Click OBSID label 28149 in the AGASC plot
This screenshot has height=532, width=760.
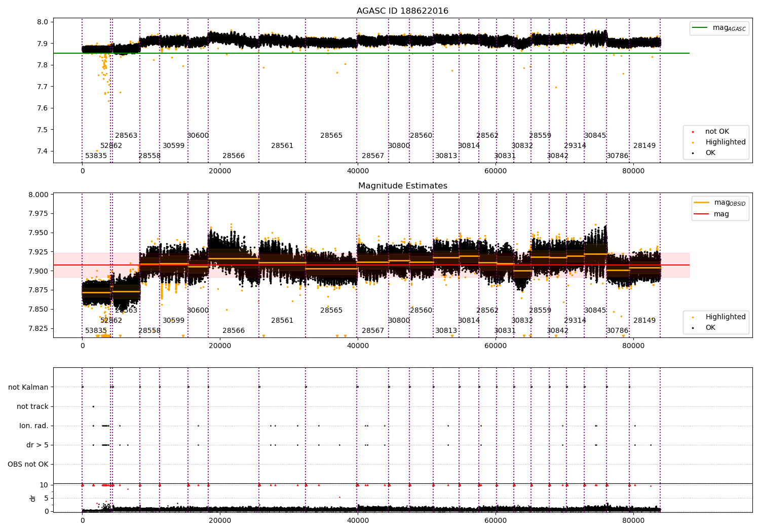(x=644, y=146)
